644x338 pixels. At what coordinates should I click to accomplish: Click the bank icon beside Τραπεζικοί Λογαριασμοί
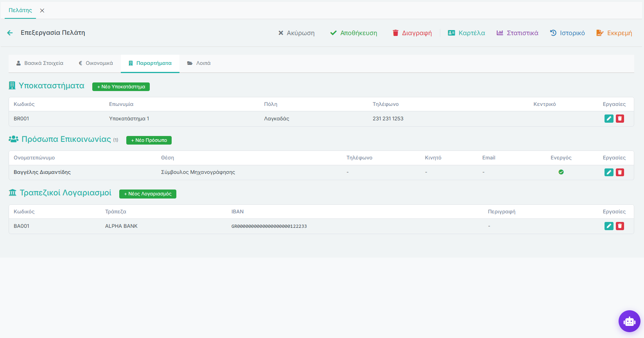(13, 193)
